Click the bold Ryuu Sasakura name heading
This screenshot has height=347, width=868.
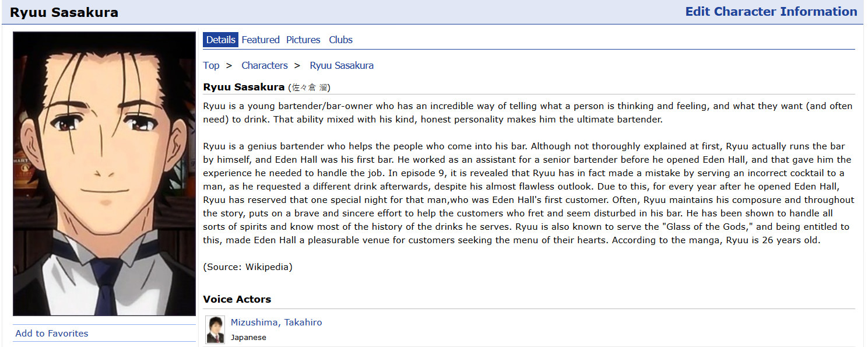(x=244, y=87)
